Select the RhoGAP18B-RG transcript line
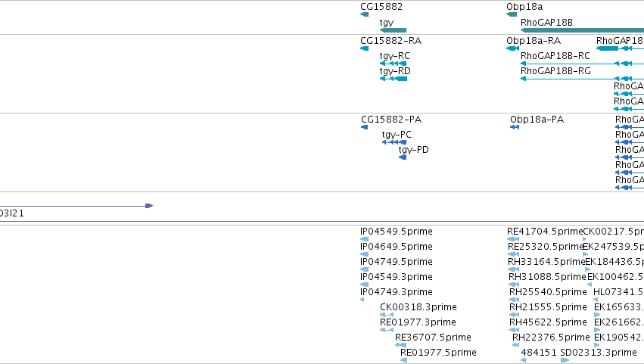Image resolution: width=644 pixels, height=364 pixels. [582, 79]
